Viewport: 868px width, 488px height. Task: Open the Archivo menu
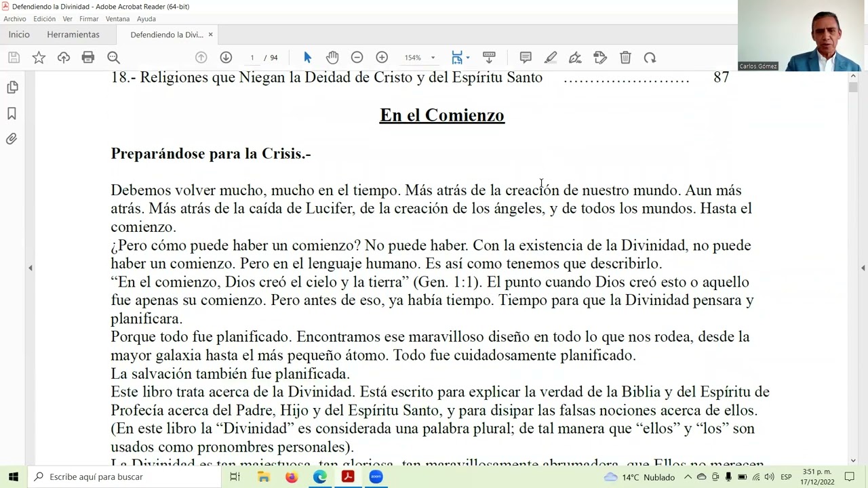pyautogui.click(x=15, y=19)
